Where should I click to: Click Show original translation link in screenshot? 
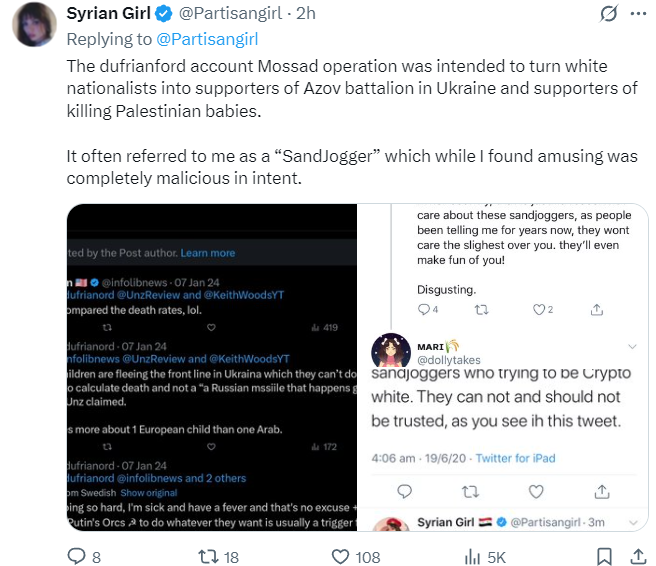[x=148, y=493]
